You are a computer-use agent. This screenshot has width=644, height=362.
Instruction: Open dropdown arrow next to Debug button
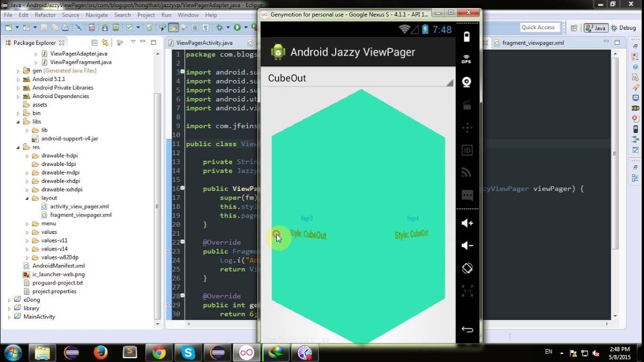coord(228,28)
